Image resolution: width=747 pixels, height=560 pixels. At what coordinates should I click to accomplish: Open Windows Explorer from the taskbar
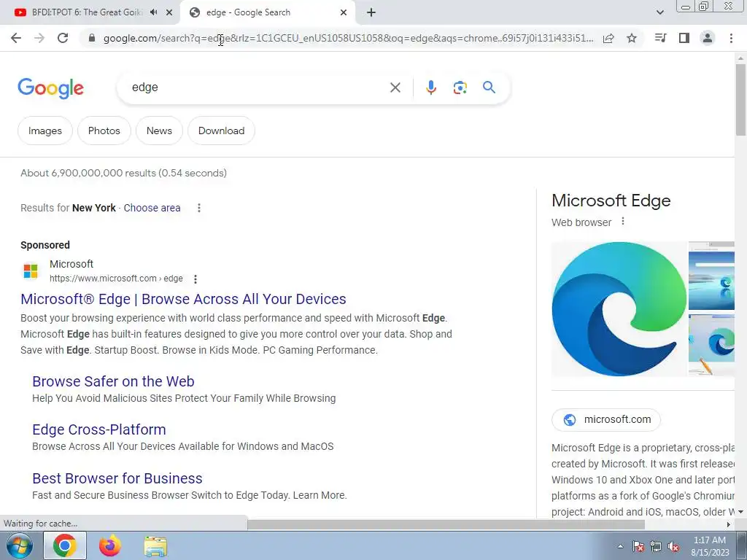(155, 546)
